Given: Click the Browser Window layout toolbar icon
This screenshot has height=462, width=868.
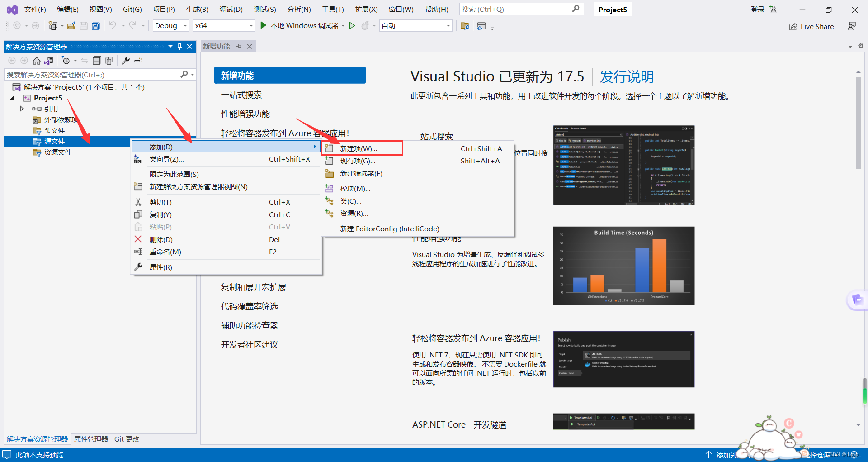Looking at the screenshot, I should point(481,26).
